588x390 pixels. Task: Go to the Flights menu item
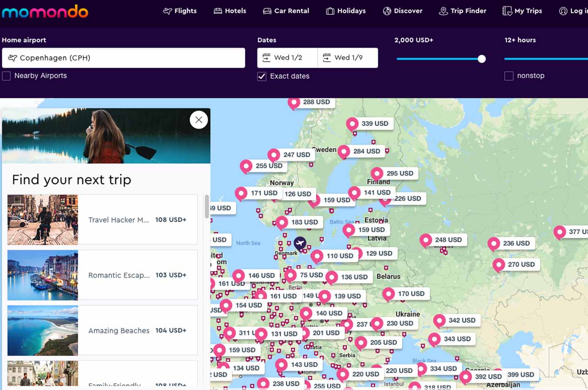click(180, 11)
